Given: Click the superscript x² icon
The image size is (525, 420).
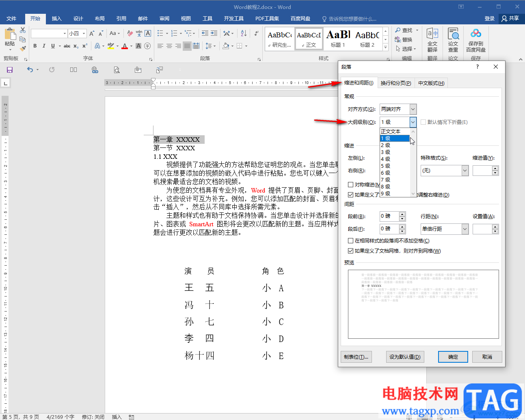Looking at the screenshot, I should click(x=84, y=46).
